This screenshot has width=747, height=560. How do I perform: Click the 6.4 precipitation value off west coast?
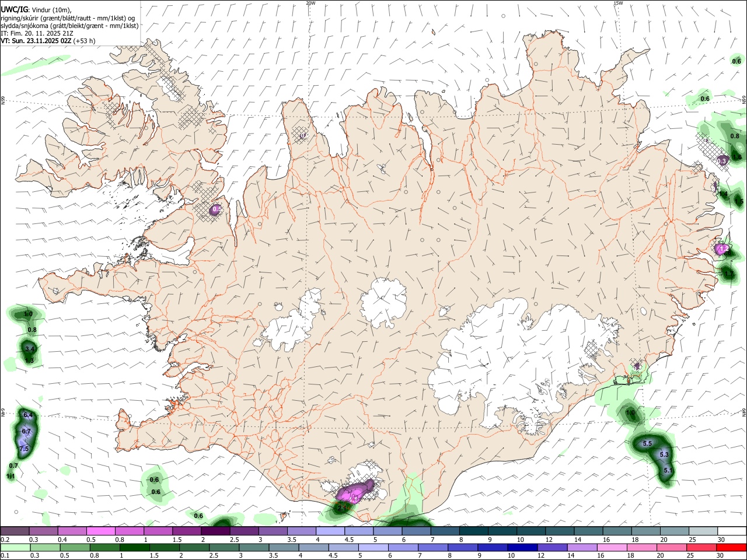pyautogui.click(x=28, y=415)
